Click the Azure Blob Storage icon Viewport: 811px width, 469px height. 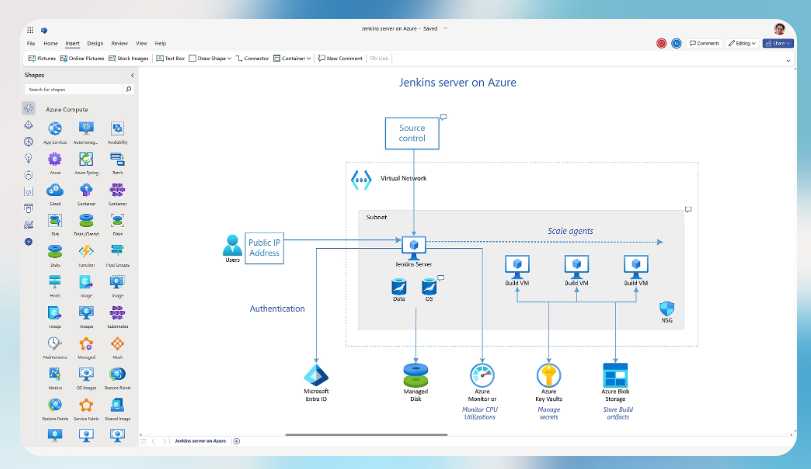click(614, 375)
